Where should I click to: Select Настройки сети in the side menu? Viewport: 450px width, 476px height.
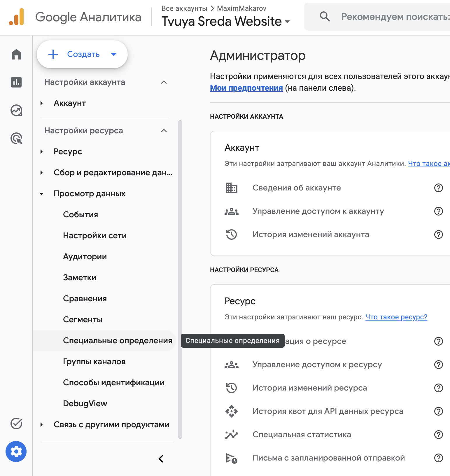pos(95,236)
